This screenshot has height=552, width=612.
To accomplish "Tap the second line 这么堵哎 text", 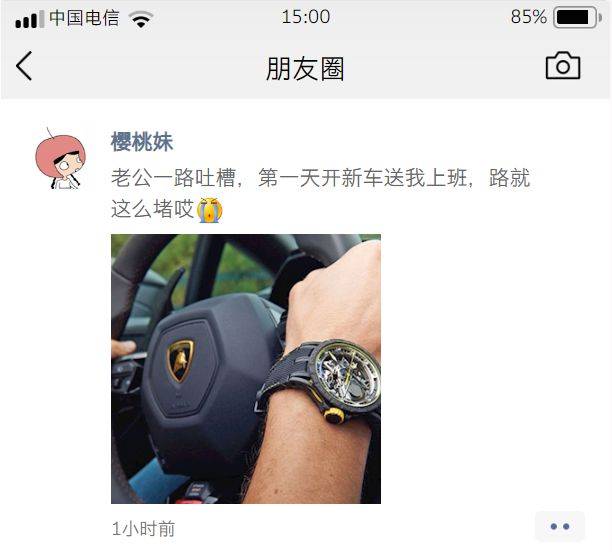I will [x=153, y=209].
